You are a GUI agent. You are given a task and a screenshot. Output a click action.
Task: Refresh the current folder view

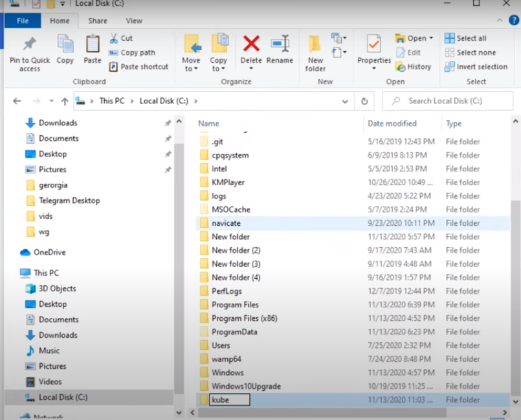364,101
